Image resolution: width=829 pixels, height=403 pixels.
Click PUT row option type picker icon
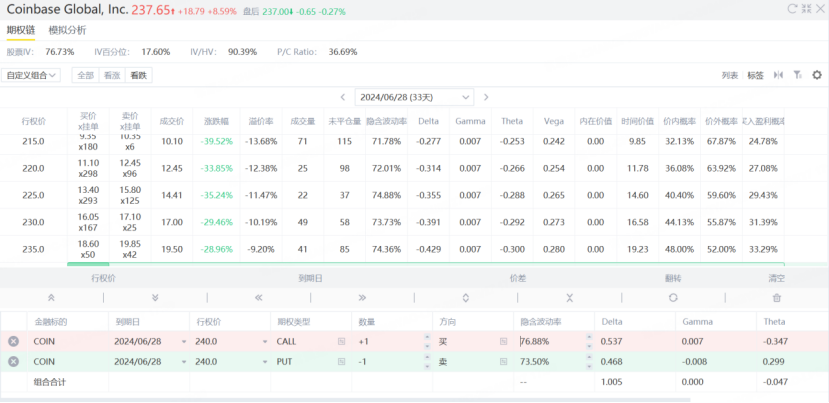[342, 362]
